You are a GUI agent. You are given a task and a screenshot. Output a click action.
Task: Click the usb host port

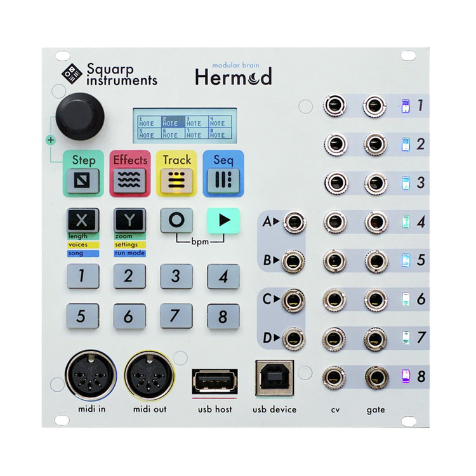point(215,381)
